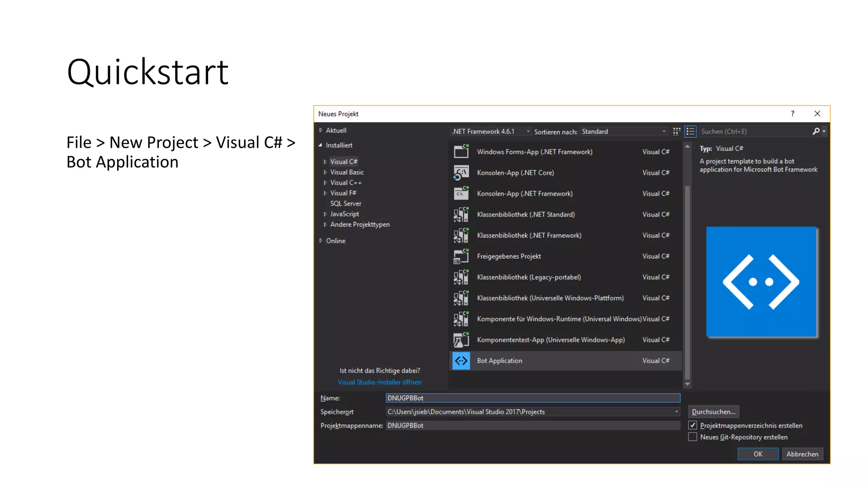868x488 pixels.
Task: Click the Konsolen-App (.NET Core) icon
Action: tap(461, 172)
